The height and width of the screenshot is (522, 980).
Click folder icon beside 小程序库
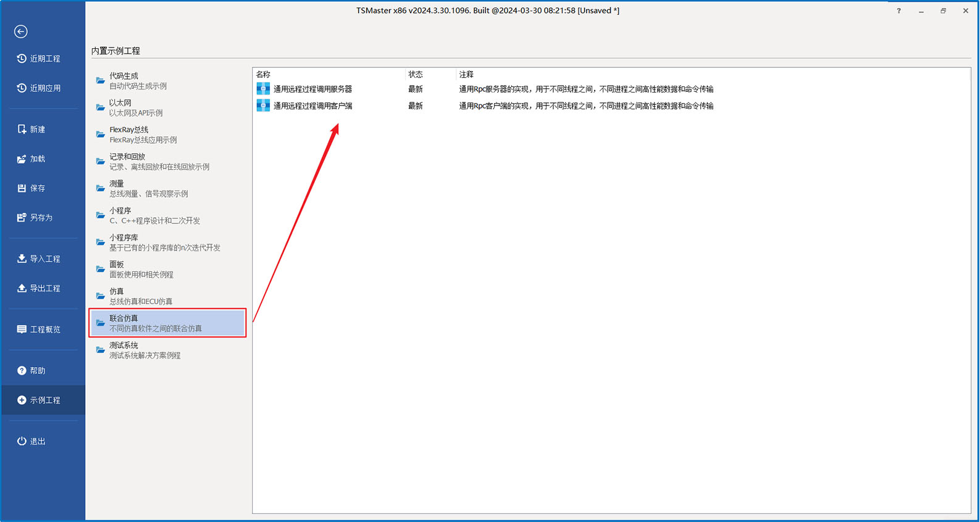tap(100, 242)
